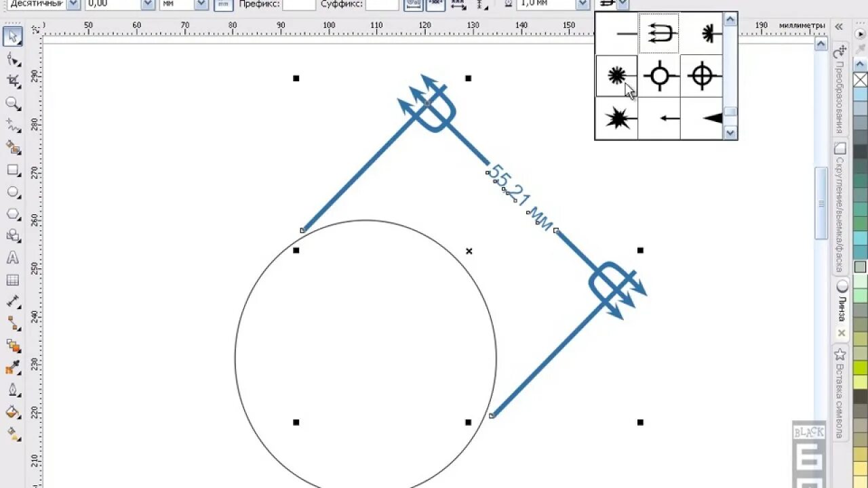The image size is (868, 488).
Task: Open the Линза docker tab
Action: (841, 302)
